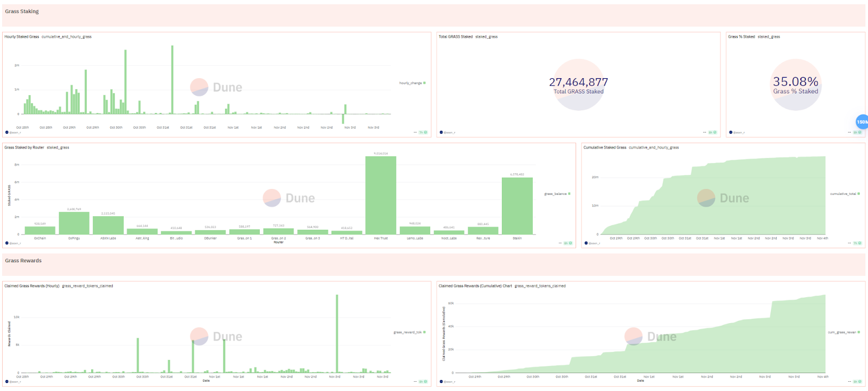Open the grass_reward_tokens_claimed query link on hourly rewards
Viewport: 868px width, 391px height.
tap(87, 286)
